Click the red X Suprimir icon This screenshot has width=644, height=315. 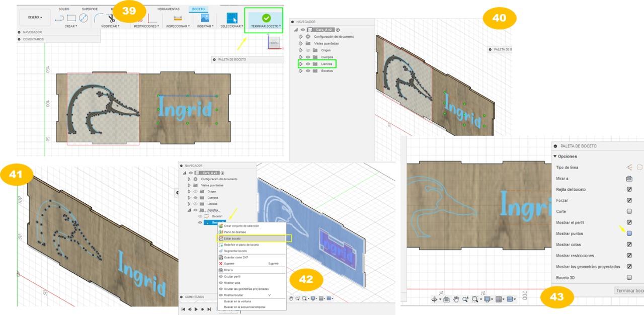pyautogui.click(x=221, y=263)
